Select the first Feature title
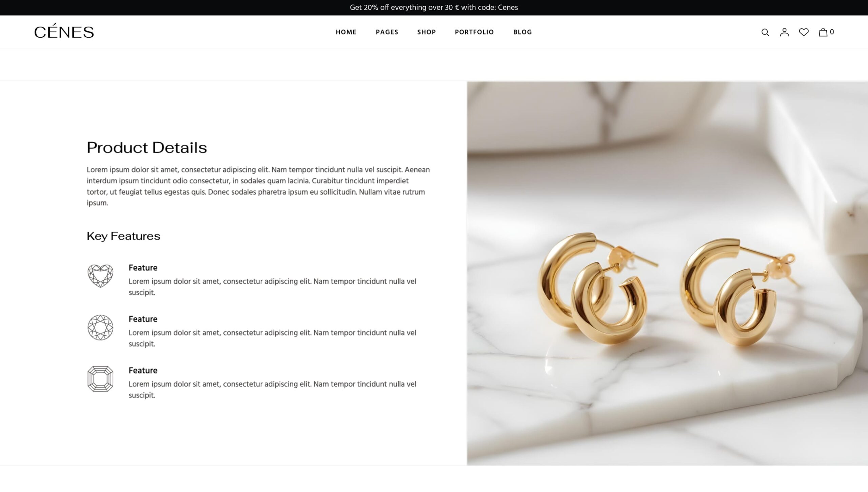Image resolution: width=868 pixels, height=492 pixels. 143,268
